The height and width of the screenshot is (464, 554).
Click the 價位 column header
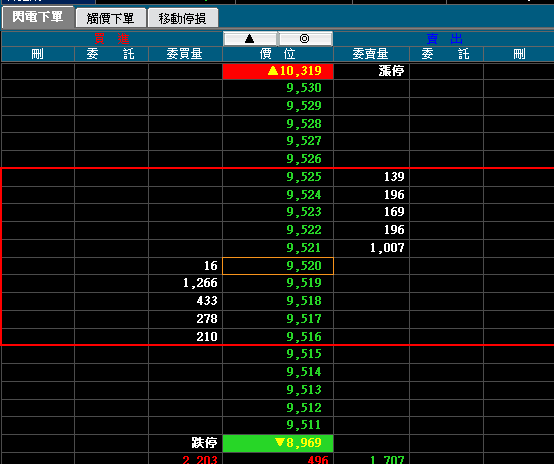coord(278,54)
